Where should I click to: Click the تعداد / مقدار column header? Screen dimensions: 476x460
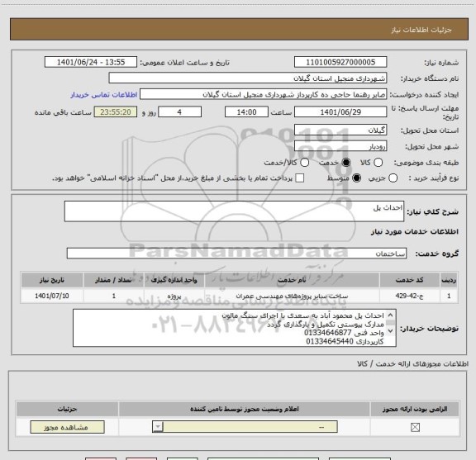[x=113, y=280]
